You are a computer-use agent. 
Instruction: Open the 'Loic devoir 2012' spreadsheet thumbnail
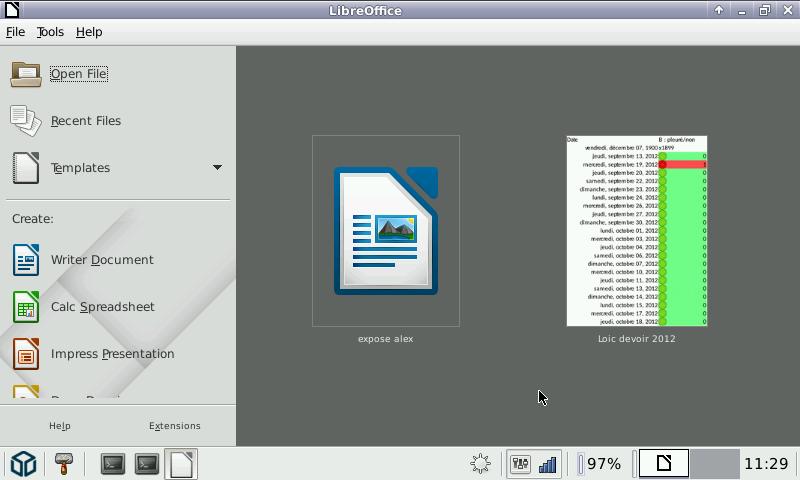click(x=637, y=231)
